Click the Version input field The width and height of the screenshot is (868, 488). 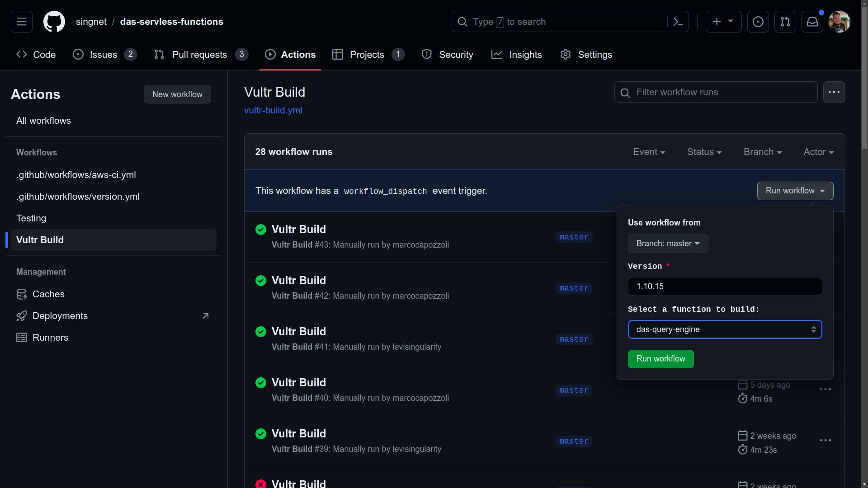[725, 286]
